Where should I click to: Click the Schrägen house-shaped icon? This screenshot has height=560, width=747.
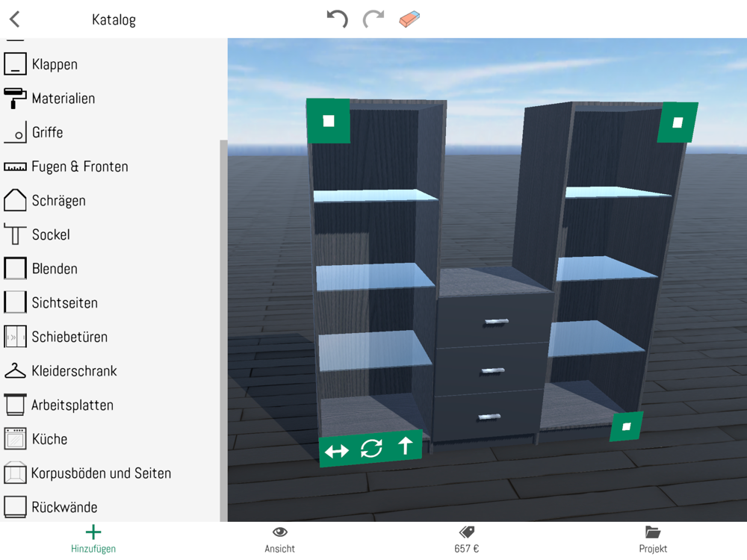point(15,200)
